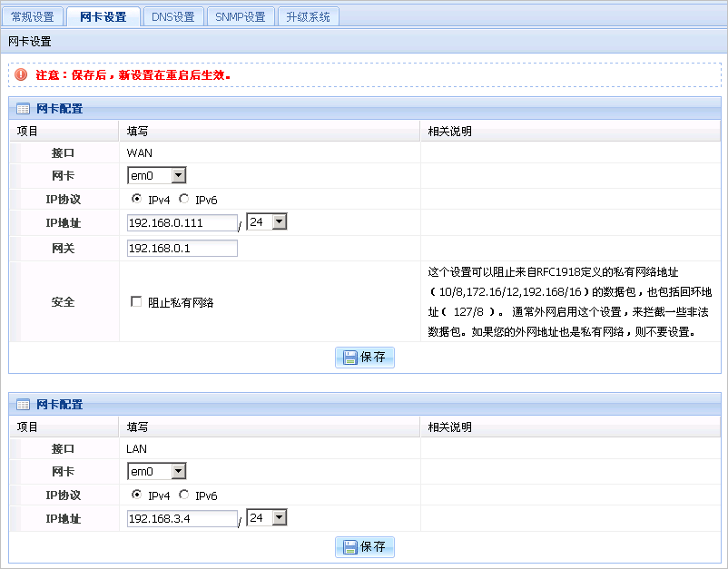The height and width of the screenshot is (569, 728).
Task: Click the WAN interface value text
Action: [x=139, y=153]
